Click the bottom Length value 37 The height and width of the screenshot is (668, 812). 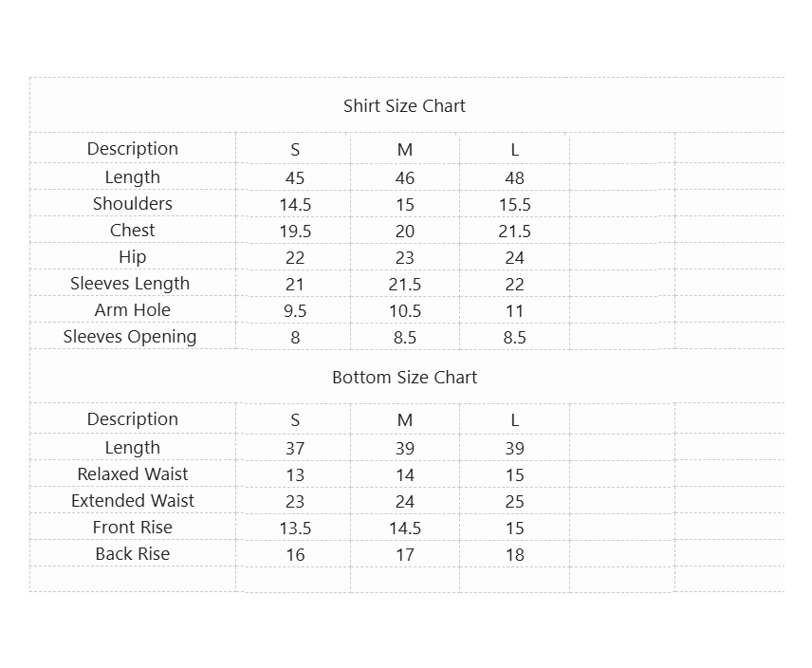coord(295,449)
